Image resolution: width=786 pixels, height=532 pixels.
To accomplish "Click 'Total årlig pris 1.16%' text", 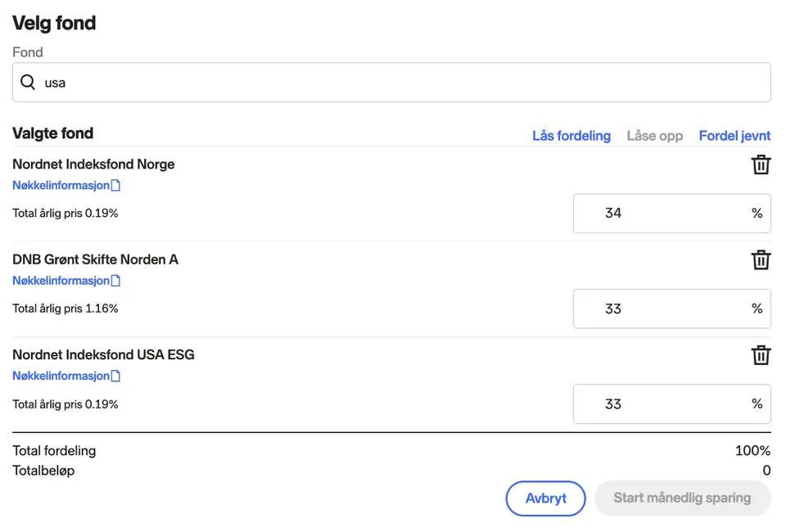I will (x=65, y=309).
